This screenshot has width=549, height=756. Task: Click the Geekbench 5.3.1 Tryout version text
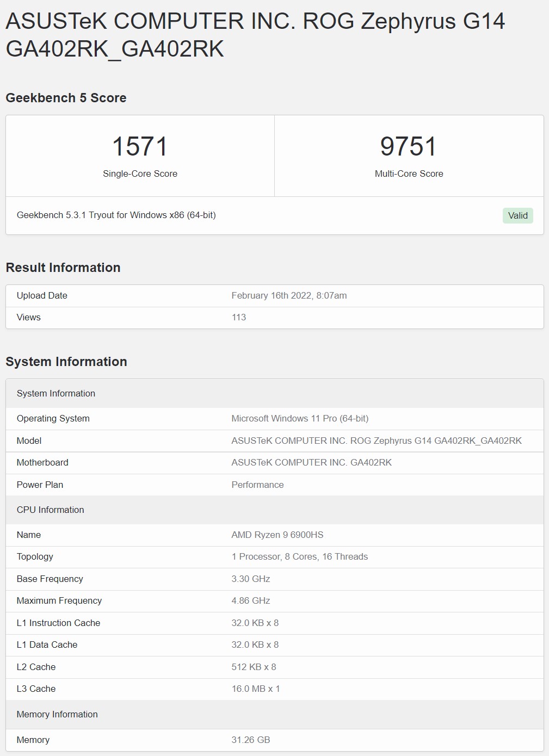click(116, 215)
